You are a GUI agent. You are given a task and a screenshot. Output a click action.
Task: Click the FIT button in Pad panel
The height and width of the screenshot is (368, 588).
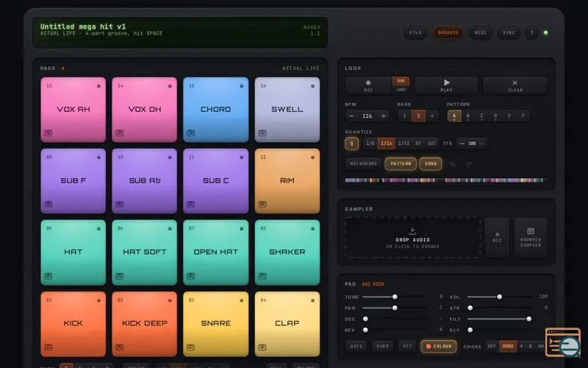(x=407, y=346)
